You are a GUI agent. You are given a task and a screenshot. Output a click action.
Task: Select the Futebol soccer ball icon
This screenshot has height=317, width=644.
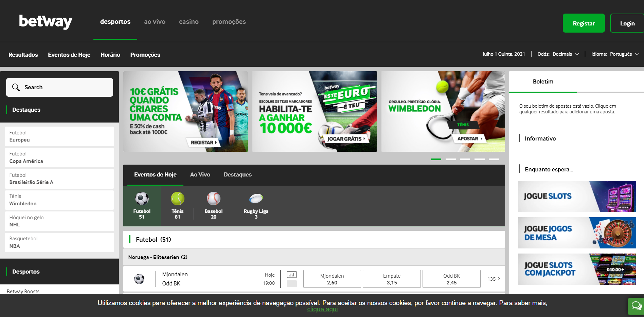[142, 199]
